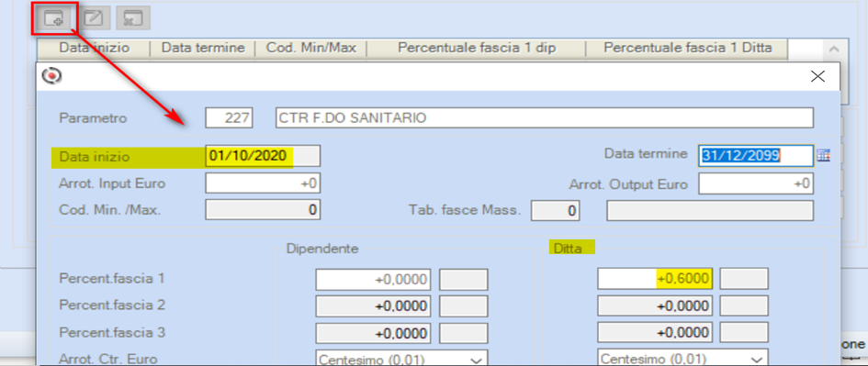Click the add new record toolbar icon
The image size is (868, 366).
[x=53, y=18]
